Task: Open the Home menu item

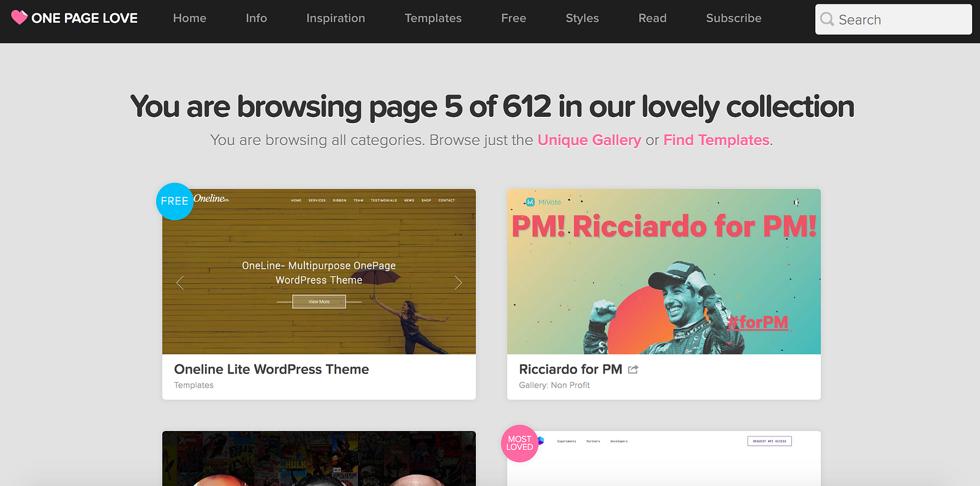Action: pyautogui.click(x=190, y=18)
